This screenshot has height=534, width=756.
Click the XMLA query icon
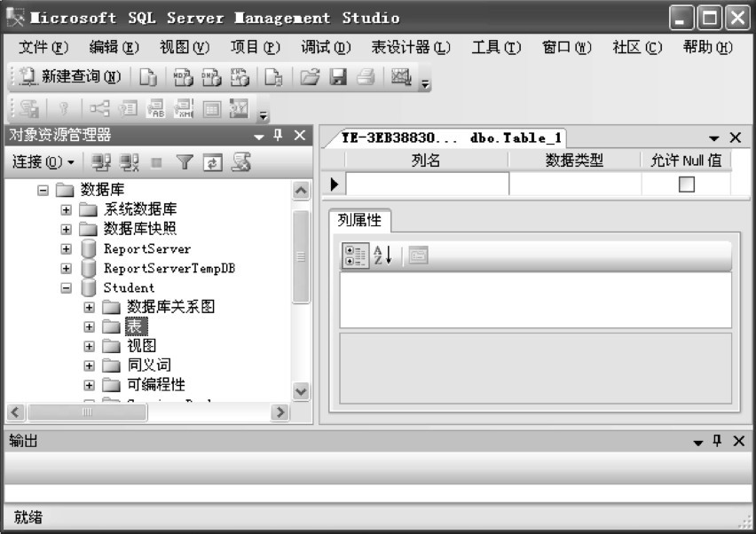point(240,76)
